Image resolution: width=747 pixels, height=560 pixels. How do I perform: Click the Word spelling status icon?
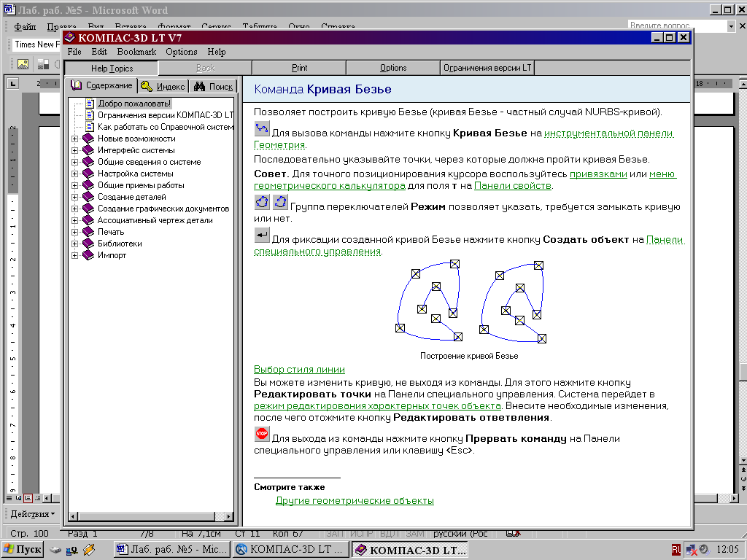coord(513,534)
